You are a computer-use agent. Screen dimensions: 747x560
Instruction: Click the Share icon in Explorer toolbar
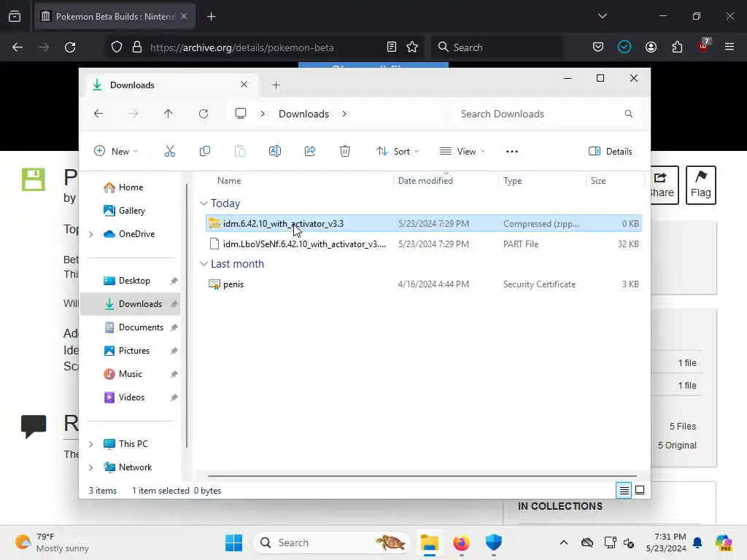(310, 152)
